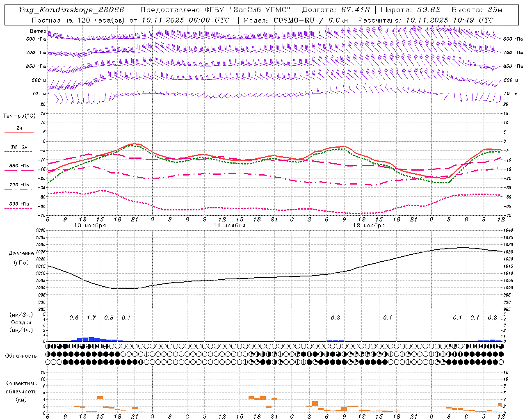Image resolution: width=525 pixels, height=420 pixels.
Task: Click the 2м temperature legend entry
Action: tap(19, 128)
